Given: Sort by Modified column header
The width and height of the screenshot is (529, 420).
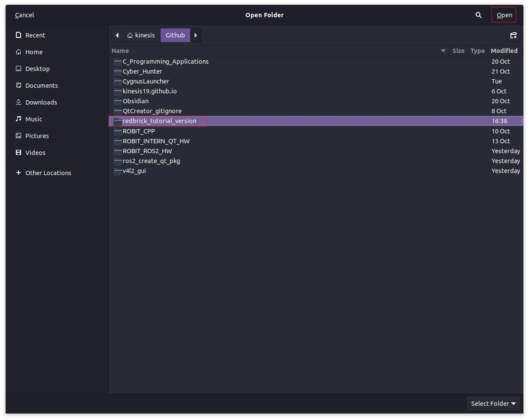Looking at the screenshot, I should pos(504,51).
